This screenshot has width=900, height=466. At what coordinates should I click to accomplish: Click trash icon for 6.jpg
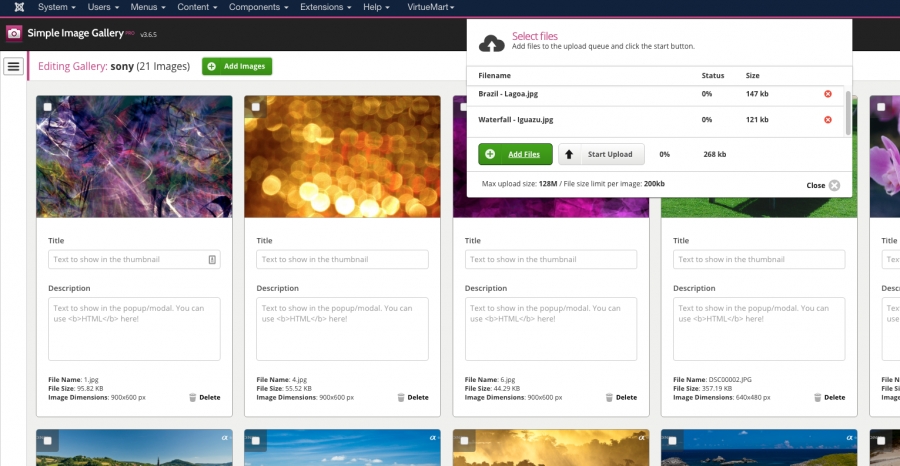tap(610, 397)
